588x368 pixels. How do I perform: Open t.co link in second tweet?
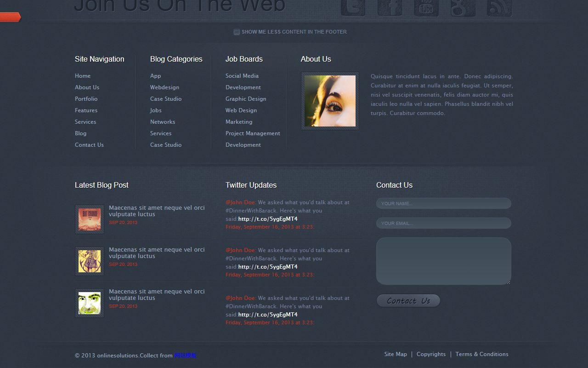point(268,267)
